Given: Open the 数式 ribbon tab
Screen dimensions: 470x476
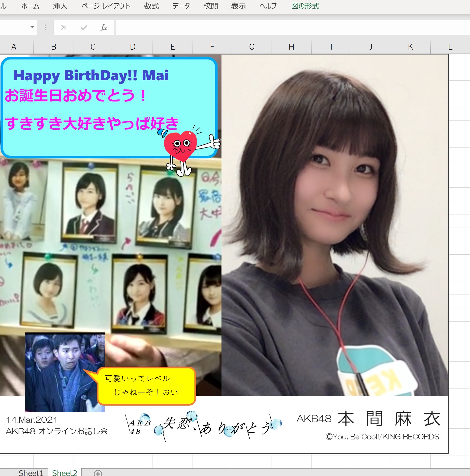Looking at the screenshot, I should click(152, 6).
